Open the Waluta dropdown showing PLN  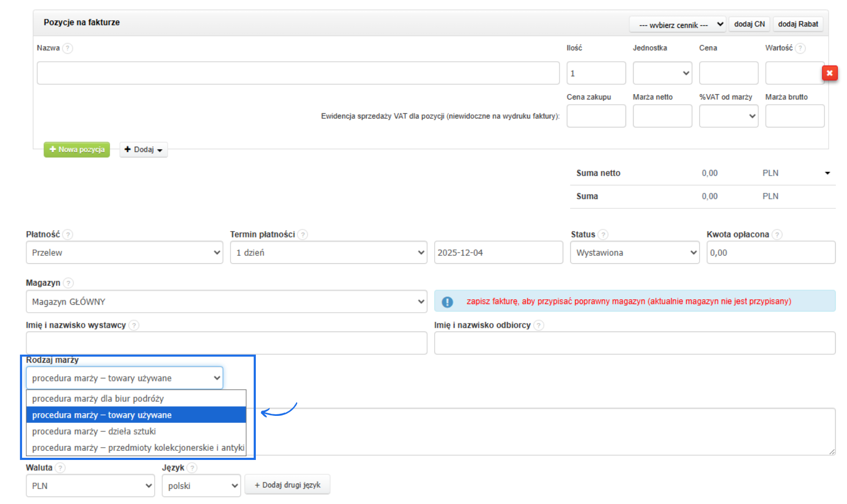pyautogui.click(x=90, y=486)
